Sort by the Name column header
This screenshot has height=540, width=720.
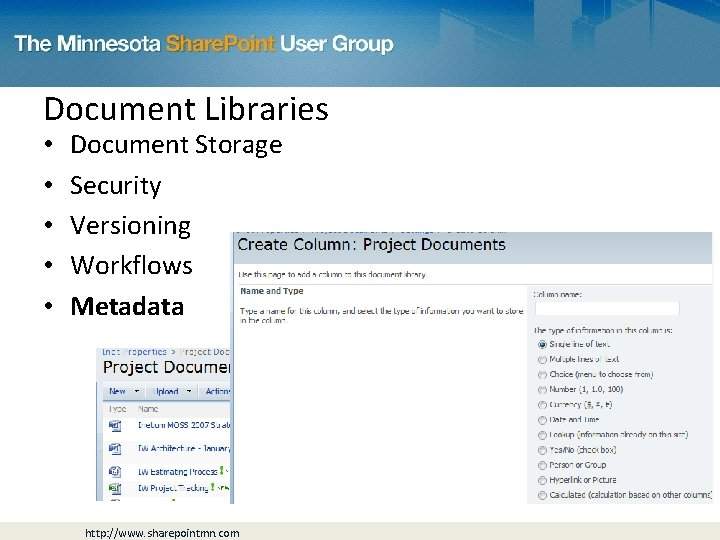click(148, 409)
